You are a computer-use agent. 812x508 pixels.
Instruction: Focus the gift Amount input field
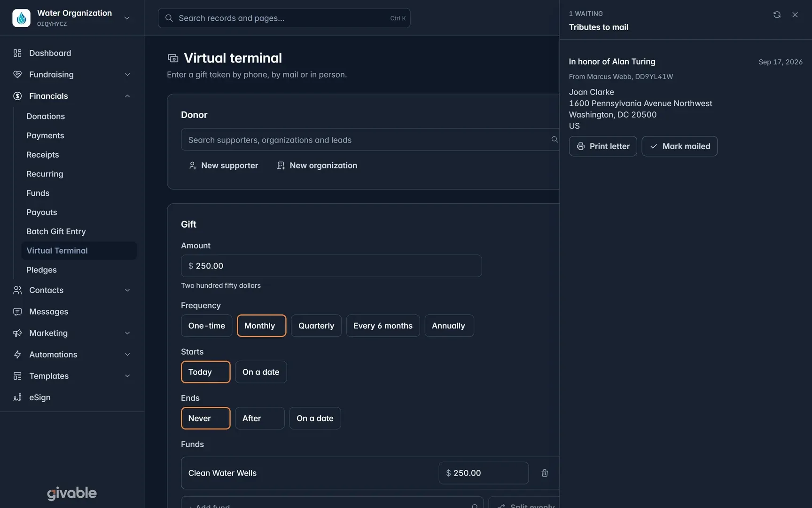point(331,266)
